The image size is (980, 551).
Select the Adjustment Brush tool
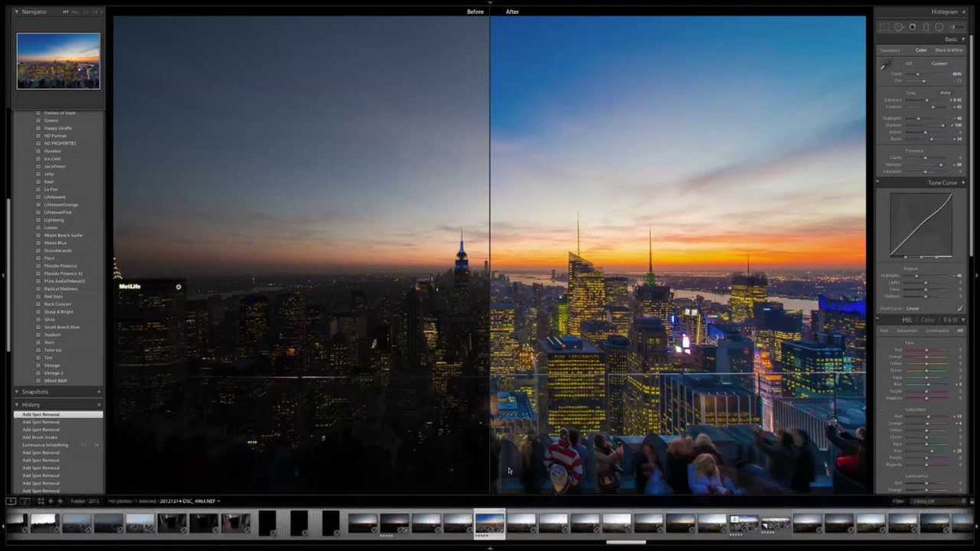click(956, 27)
